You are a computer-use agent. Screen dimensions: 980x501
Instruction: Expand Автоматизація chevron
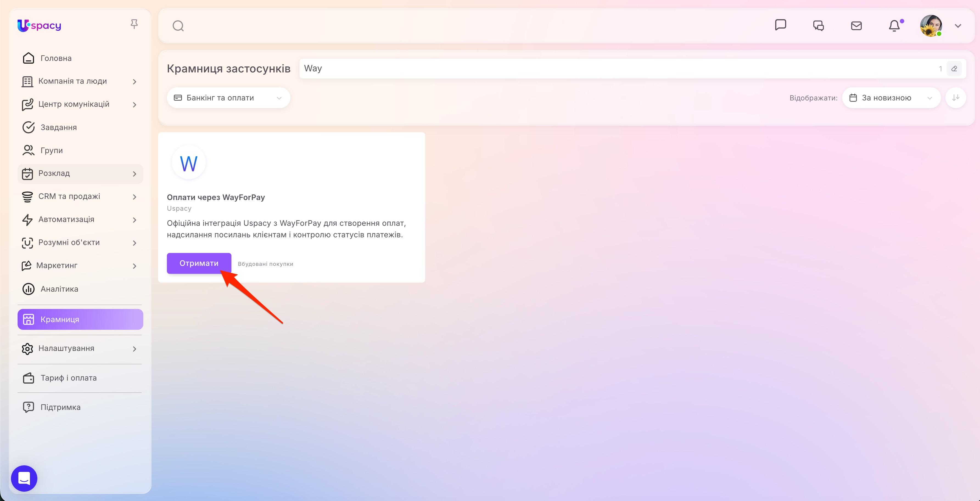[134, 220]
